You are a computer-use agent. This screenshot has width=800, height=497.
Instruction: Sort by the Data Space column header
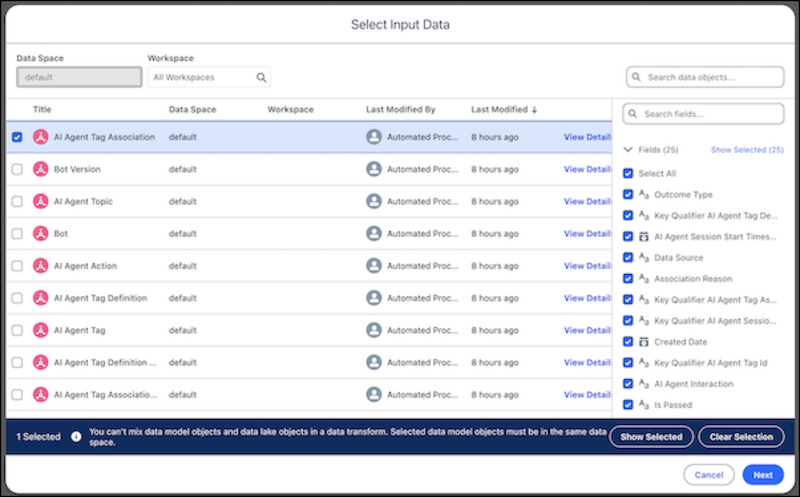click(x=192, y=109)
